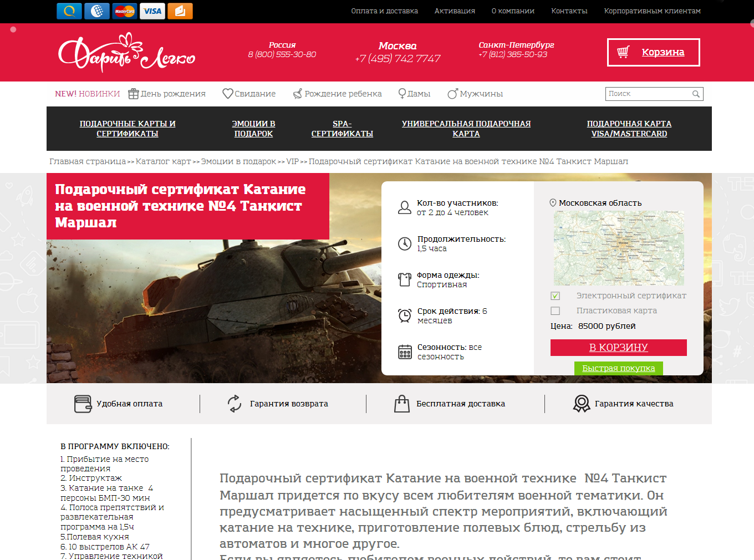Go to Главная страница breadcrumb
Viewport: 754px width, 560px height.
[88, 161]
